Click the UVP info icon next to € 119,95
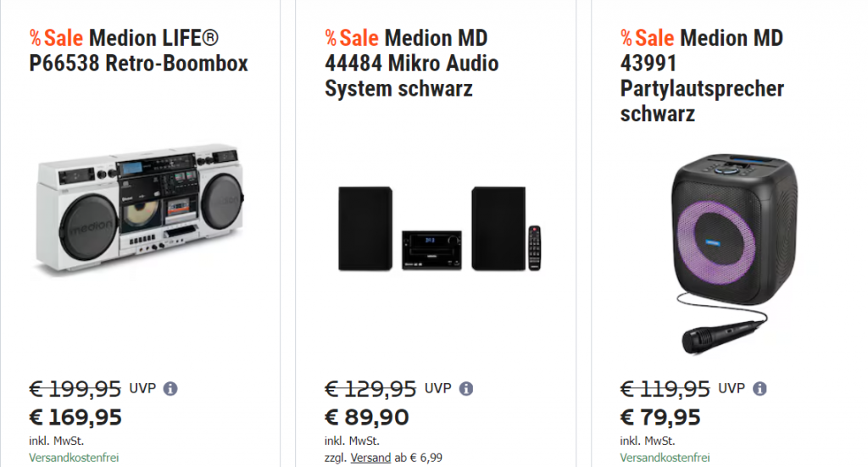Screen dimensions: 868x467 point(759,389)
